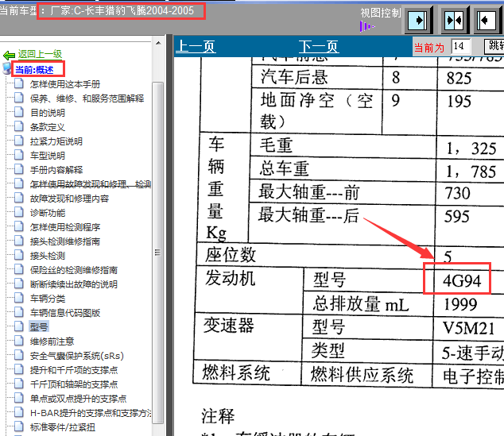Click the 当前:概述 node icon
The image size is (504, 436).
click(6, 68)
